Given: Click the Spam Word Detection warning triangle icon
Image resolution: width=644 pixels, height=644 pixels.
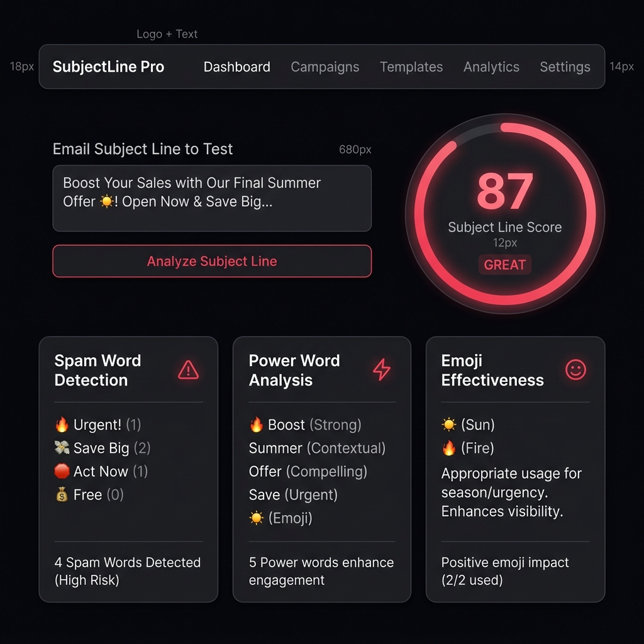Looking at the screenshot, I should (188, 370).
